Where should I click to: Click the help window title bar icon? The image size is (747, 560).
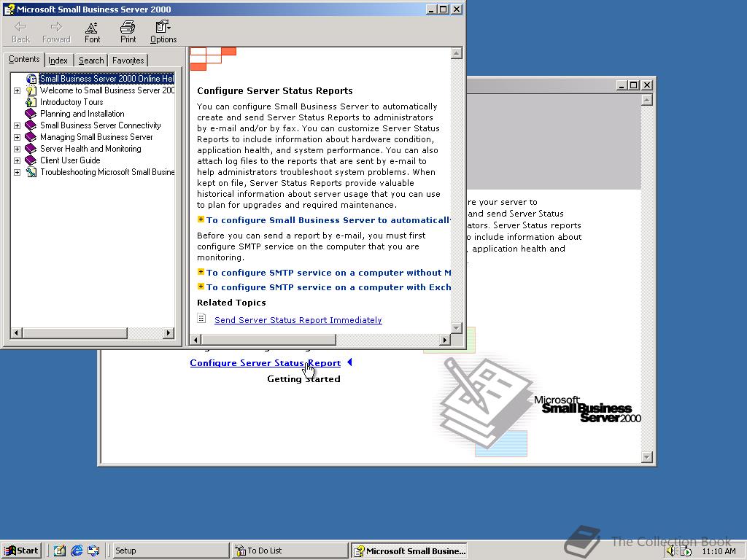click(x=9, y=9)
